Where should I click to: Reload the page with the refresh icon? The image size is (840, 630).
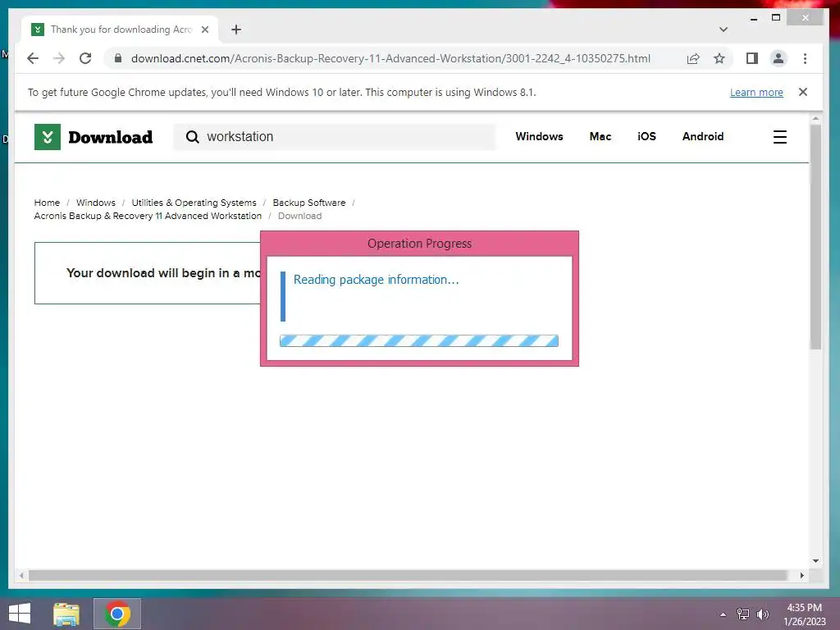click(85, 58)
